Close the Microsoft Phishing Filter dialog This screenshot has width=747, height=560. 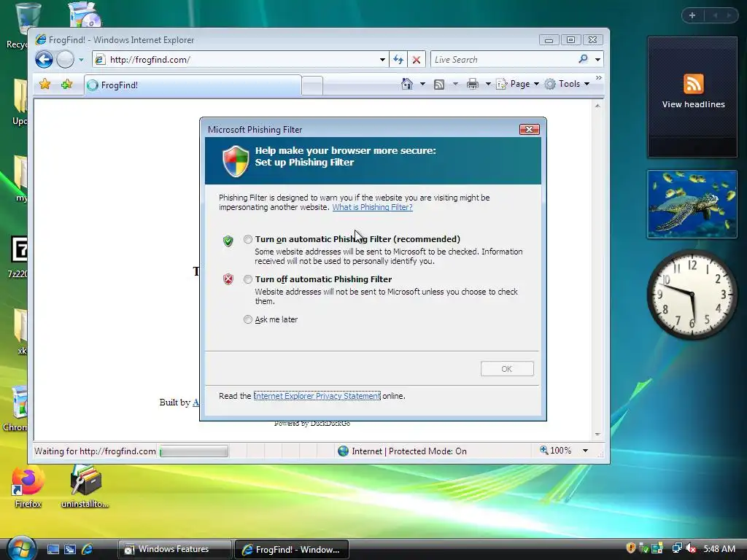point(529,130)
